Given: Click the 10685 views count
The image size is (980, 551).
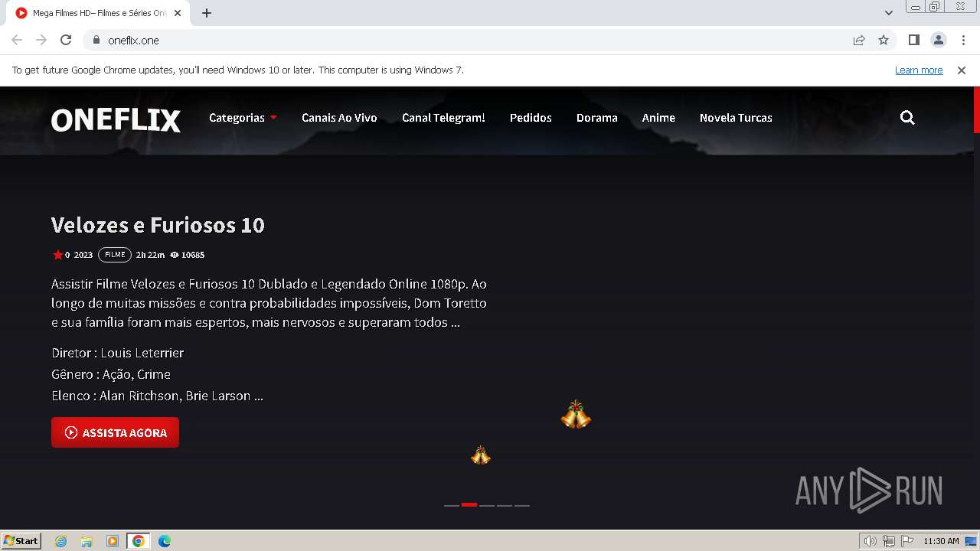Looking at the screenshot, I should pyautogui.click(x=193, y=255).
